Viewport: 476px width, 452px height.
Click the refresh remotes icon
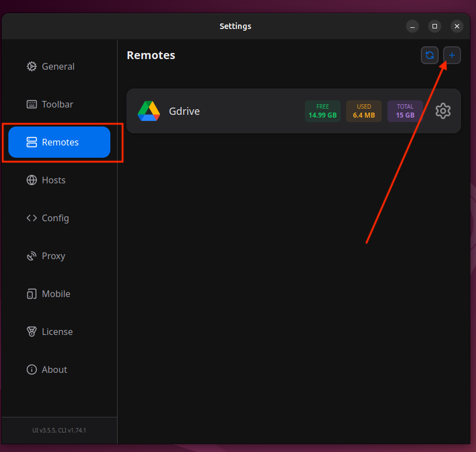[x=430, y=55]
